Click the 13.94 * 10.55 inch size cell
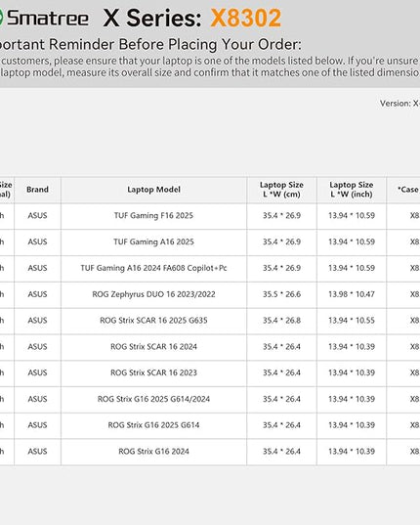 [352, 321]
